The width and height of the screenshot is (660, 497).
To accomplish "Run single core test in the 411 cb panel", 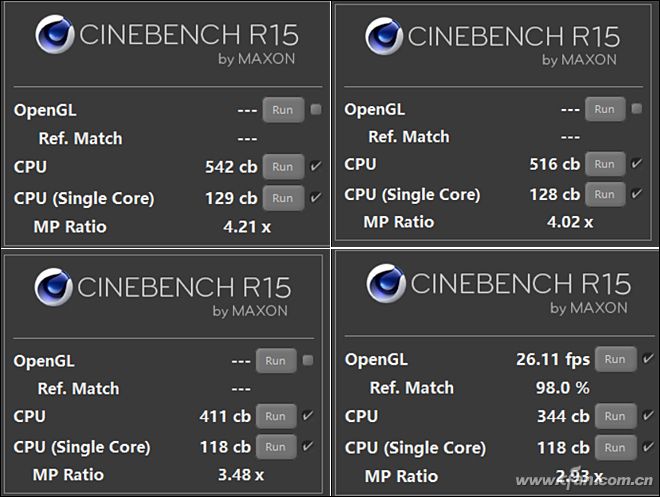I will coord(276,447).
